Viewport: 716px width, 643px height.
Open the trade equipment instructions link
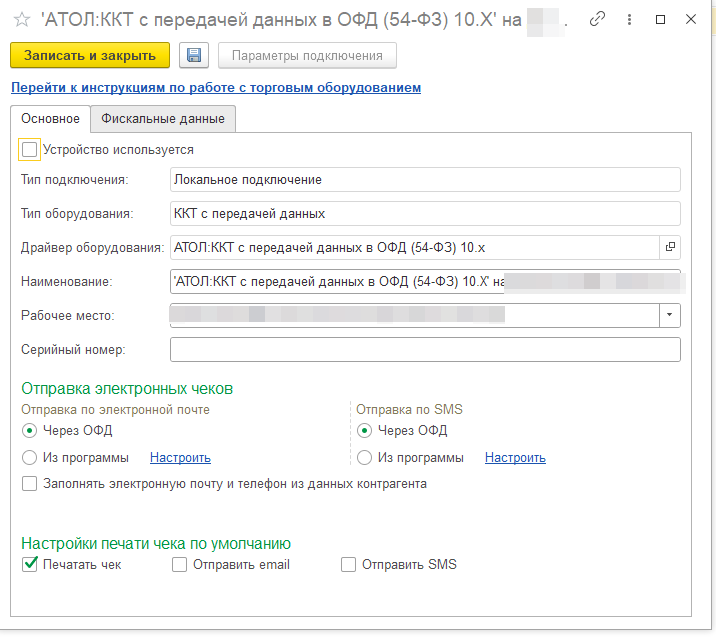click(x=215, y=88)
